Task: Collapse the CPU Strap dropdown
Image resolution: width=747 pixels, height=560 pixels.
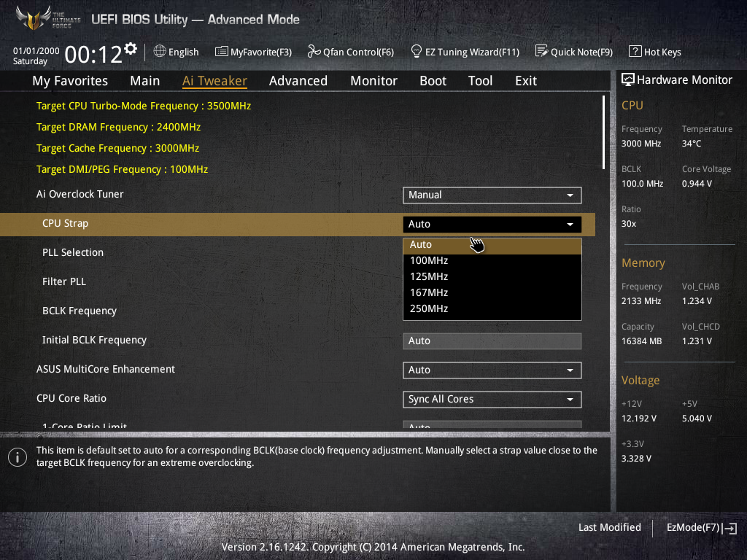Action: click(x=492, y=225)
